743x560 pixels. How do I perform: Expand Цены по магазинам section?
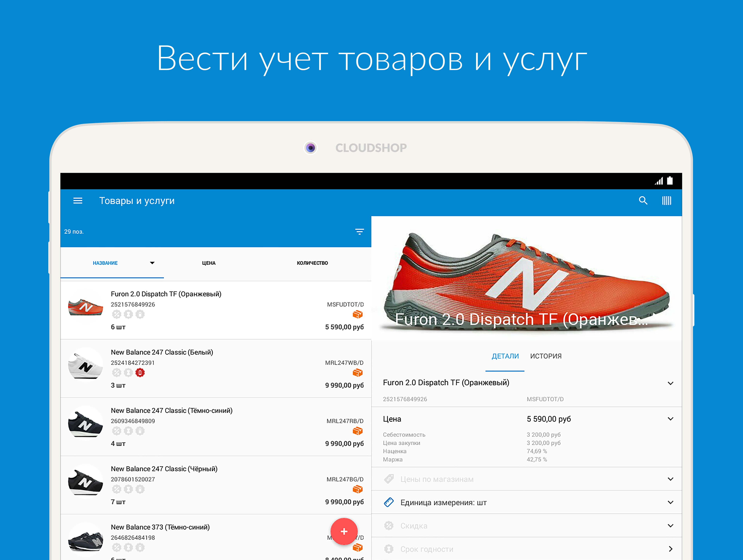670,479
